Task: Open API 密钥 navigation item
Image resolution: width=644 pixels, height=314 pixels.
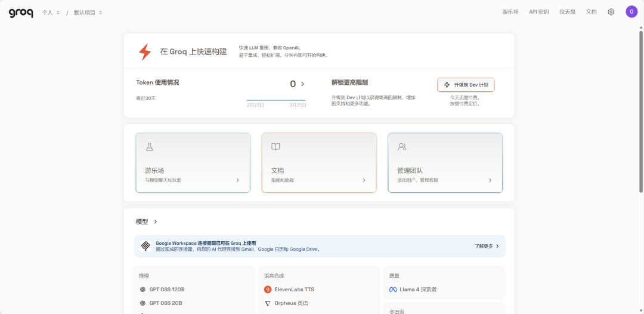Action: click(x=538, y=12)
